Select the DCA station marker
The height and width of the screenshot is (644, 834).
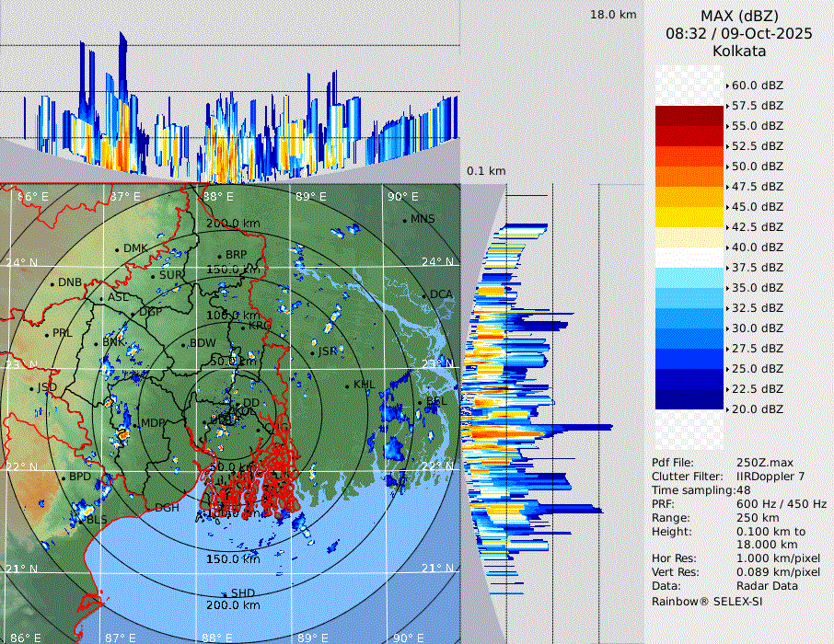(424, 295)
